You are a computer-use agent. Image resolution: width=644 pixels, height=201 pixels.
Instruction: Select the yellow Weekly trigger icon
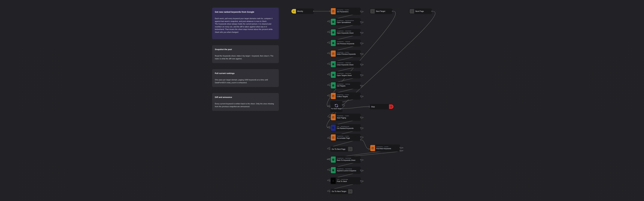pos(294,11)
